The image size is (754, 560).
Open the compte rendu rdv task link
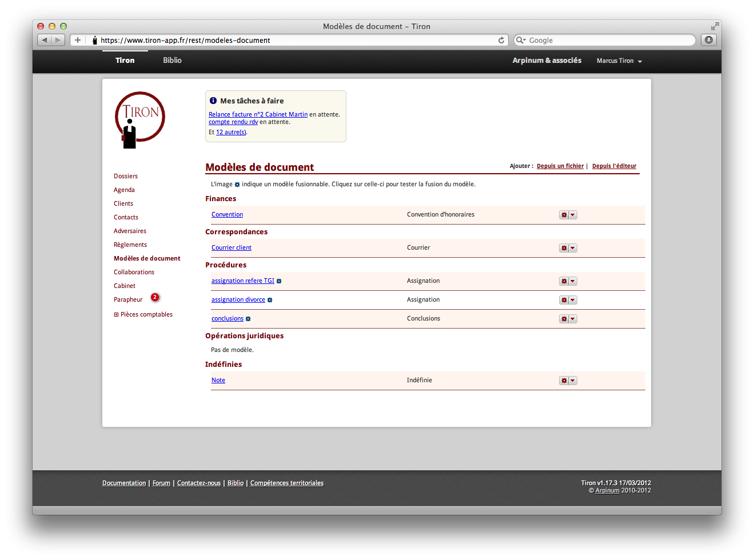coord(233,122)
